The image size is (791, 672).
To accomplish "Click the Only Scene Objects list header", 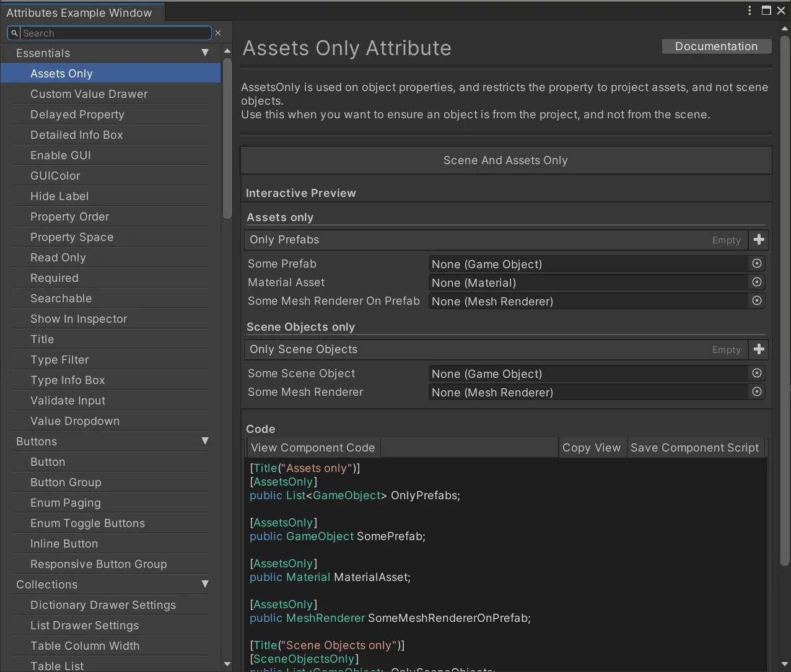I will [x=497, y=349].
